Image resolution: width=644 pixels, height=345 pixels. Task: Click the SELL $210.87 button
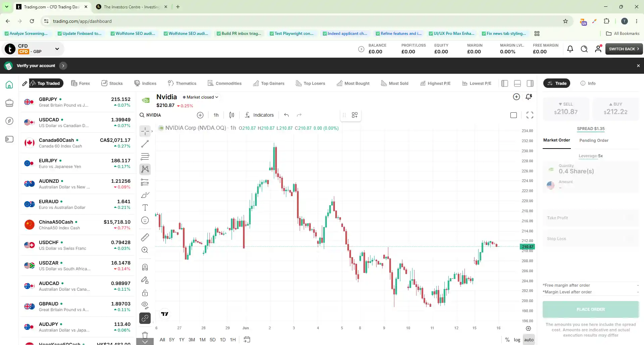pyautogui.click(x=566, y=109)
